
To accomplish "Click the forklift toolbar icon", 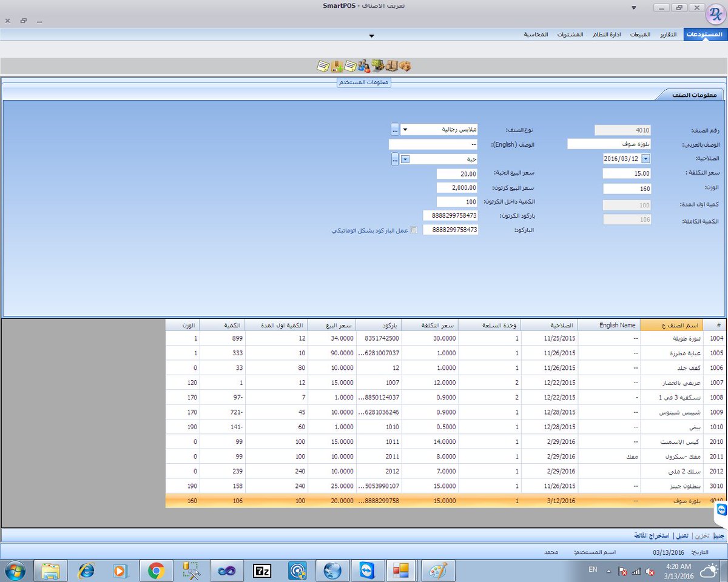I will coord(377,65).
